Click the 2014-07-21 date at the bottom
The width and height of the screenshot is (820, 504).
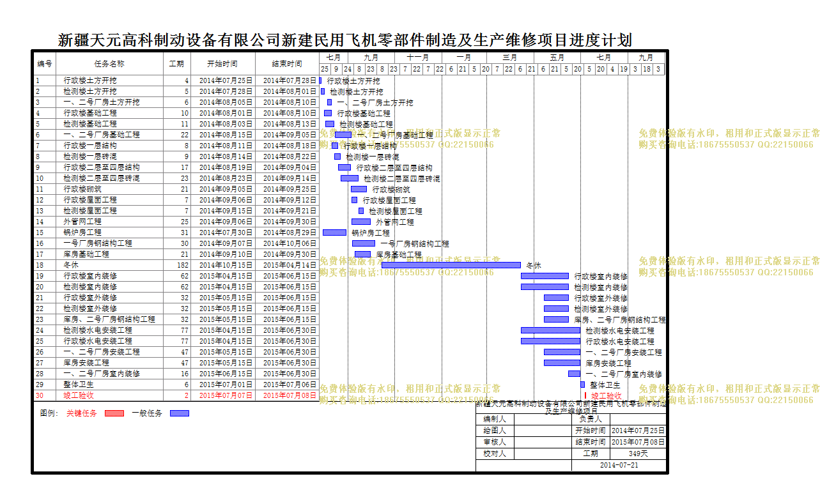(619, 465)
